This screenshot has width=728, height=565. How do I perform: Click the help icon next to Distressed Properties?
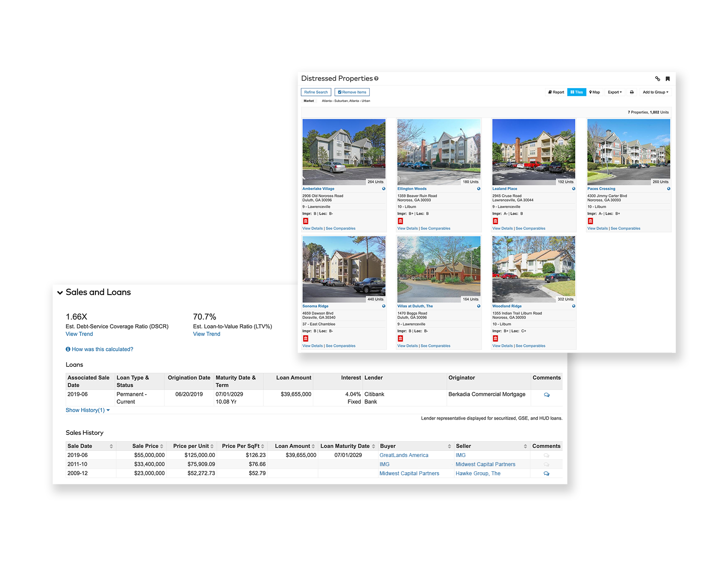376,78
